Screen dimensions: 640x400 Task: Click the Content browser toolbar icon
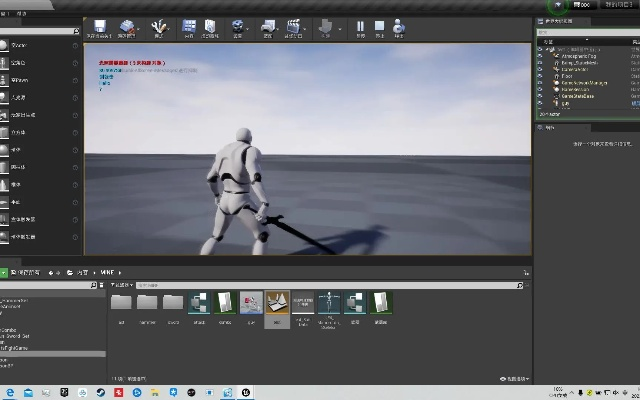pos(189,28)
